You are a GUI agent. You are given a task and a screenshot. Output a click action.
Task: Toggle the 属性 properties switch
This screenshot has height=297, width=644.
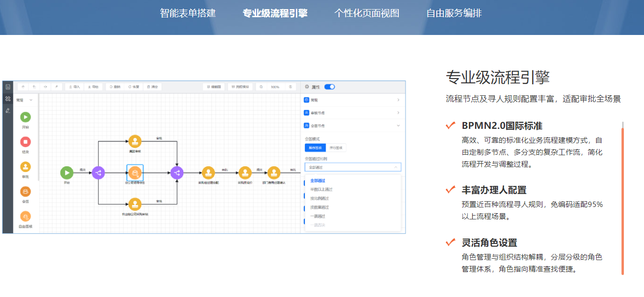click(x=329, y=87)
